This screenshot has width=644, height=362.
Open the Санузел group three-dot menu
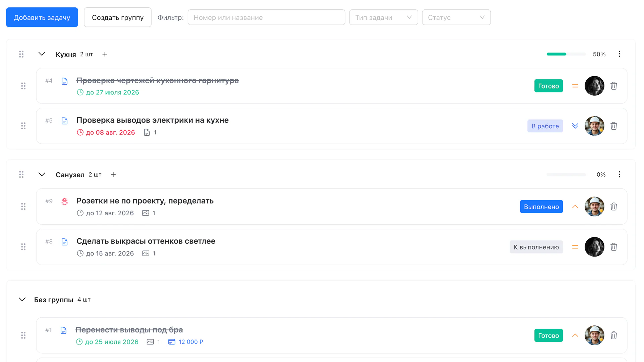click(x=620, y=174)
